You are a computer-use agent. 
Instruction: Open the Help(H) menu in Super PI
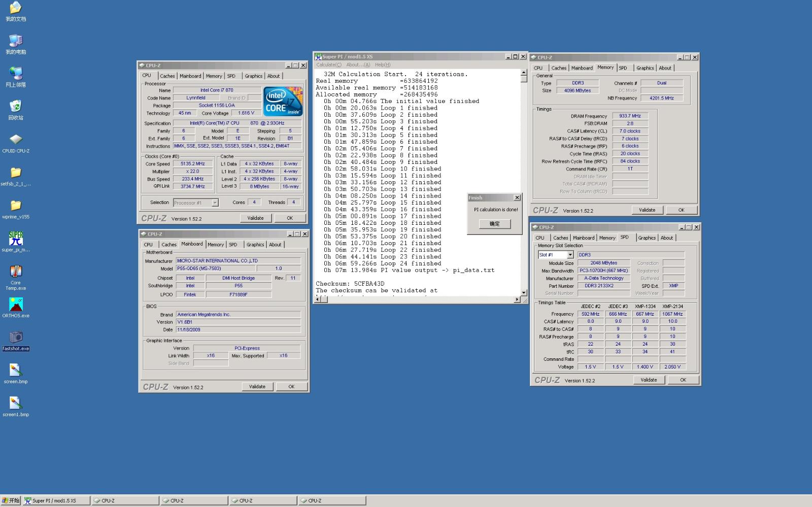coord(383,65)
